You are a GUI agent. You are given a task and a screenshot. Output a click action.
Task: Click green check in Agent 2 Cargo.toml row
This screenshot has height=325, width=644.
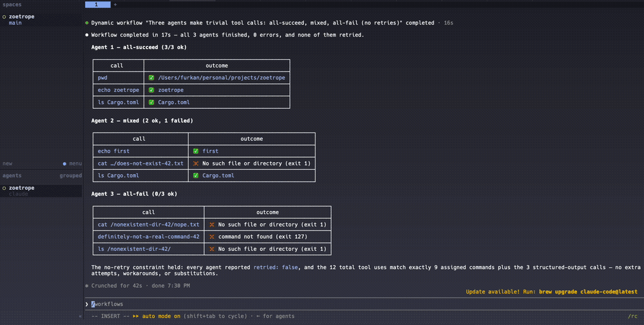(x=196, y=175)
